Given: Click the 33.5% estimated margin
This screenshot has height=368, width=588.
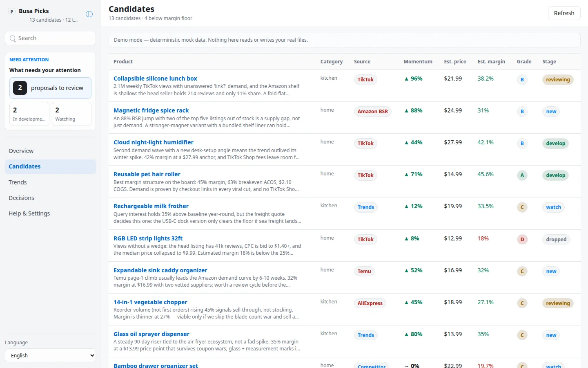Looking at the screenshot, I should tap(486, 206).
